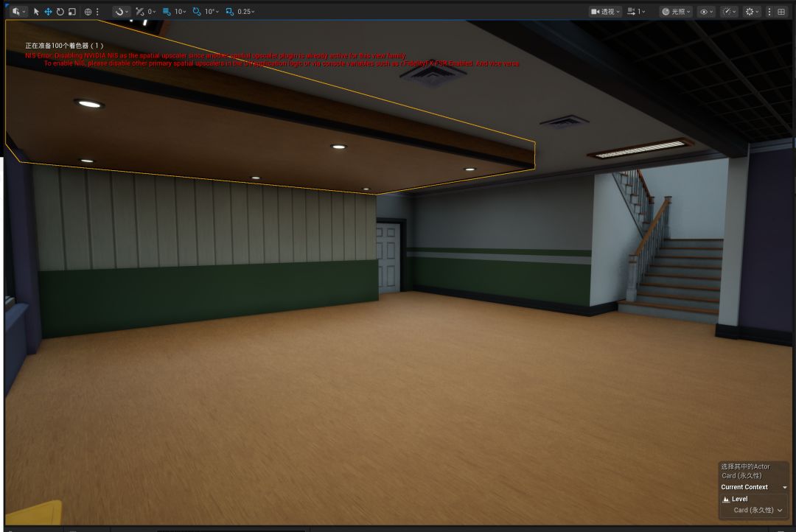Open rotation snap 10° dropdown
796x532 pixels.
[x=212, y=11]
